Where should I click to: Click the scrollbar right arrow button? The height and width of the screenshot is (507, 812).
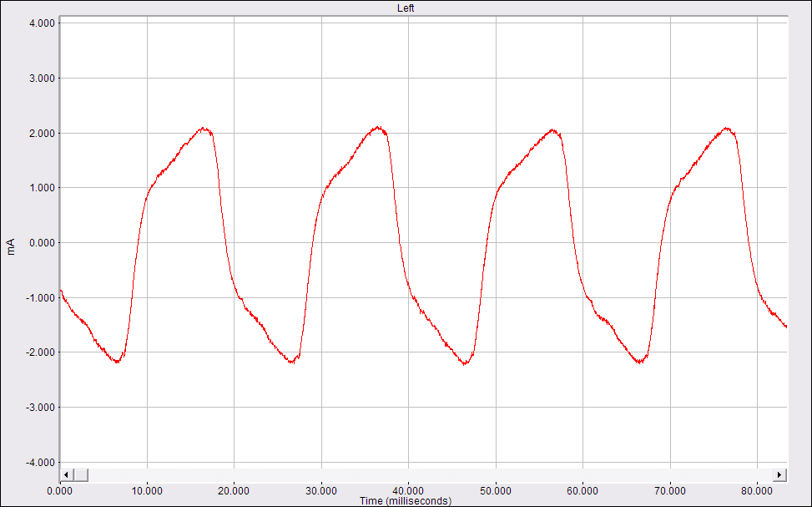coord(780,475)
